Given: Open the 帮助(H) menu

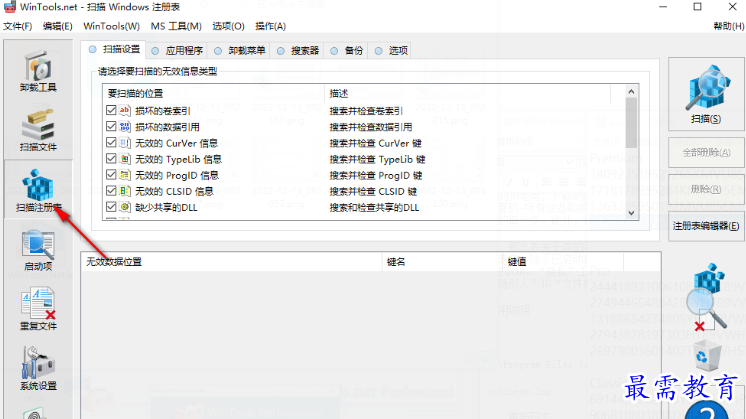Looking at the screenshot, I should point(728,26).
